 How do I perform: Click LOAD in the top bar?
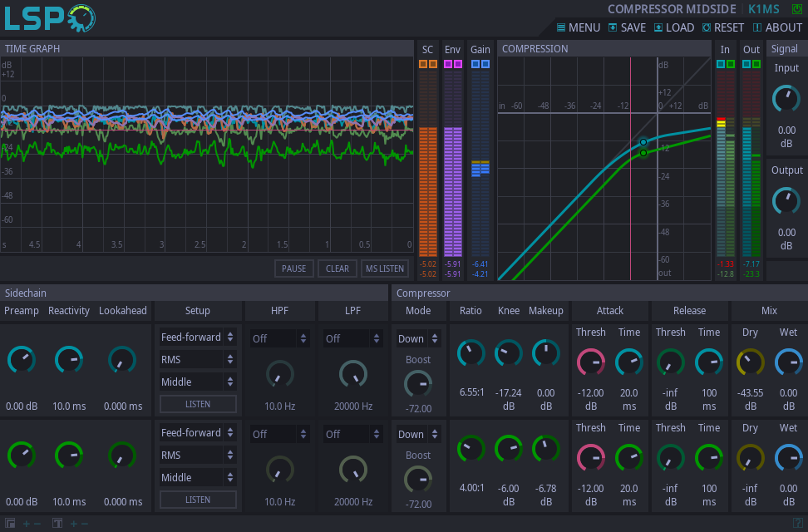click(x=674, y=27)
